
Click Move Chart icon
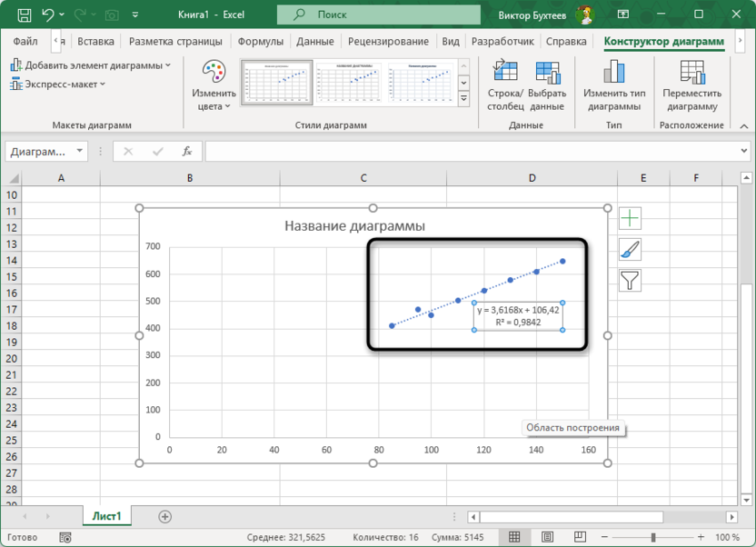(x=691, y=86)
